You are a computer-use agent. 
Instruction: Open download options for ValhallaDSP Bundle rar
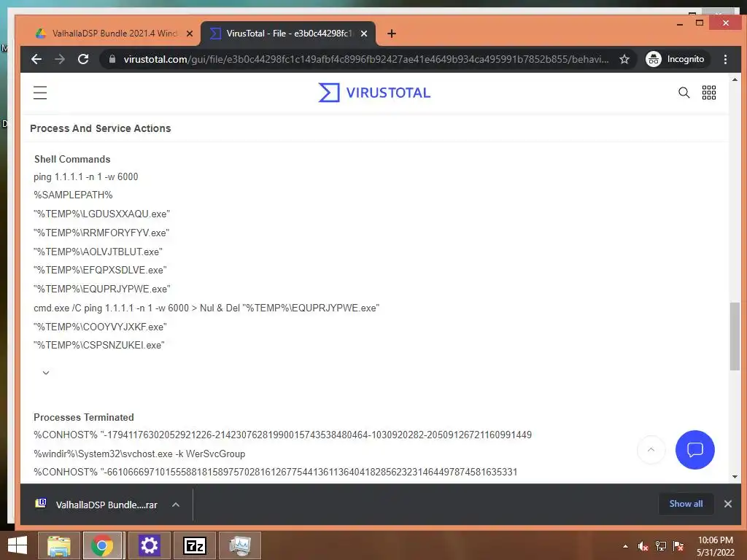coord(176,505)
